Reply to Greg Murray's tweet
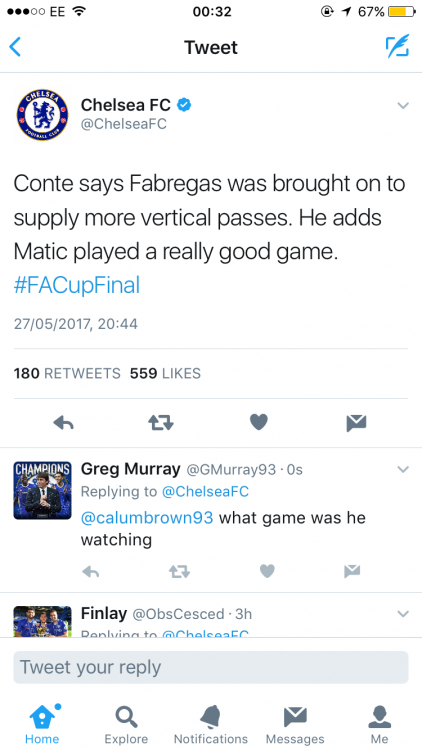 [91, 571]
